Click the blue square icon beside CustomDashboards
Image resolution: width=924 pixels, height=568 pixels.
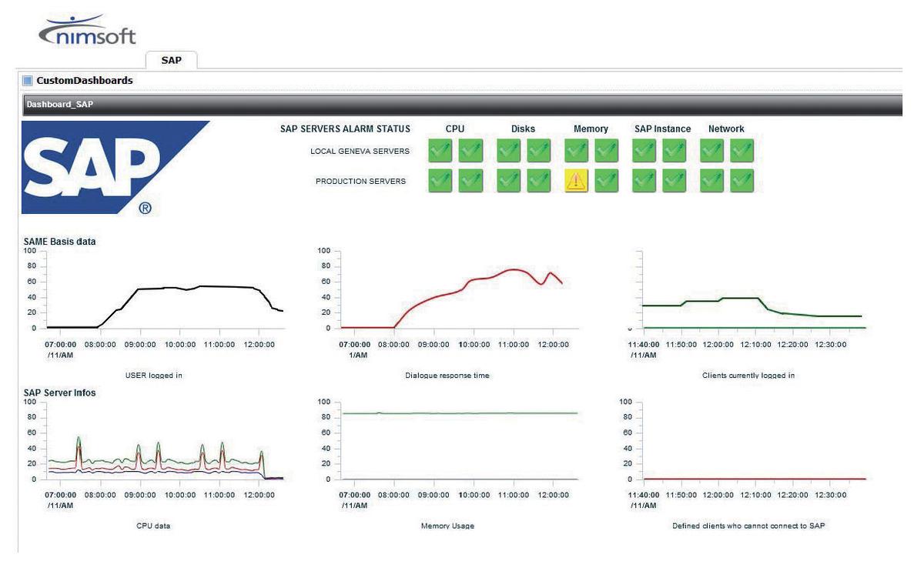(x=28, y=80)
